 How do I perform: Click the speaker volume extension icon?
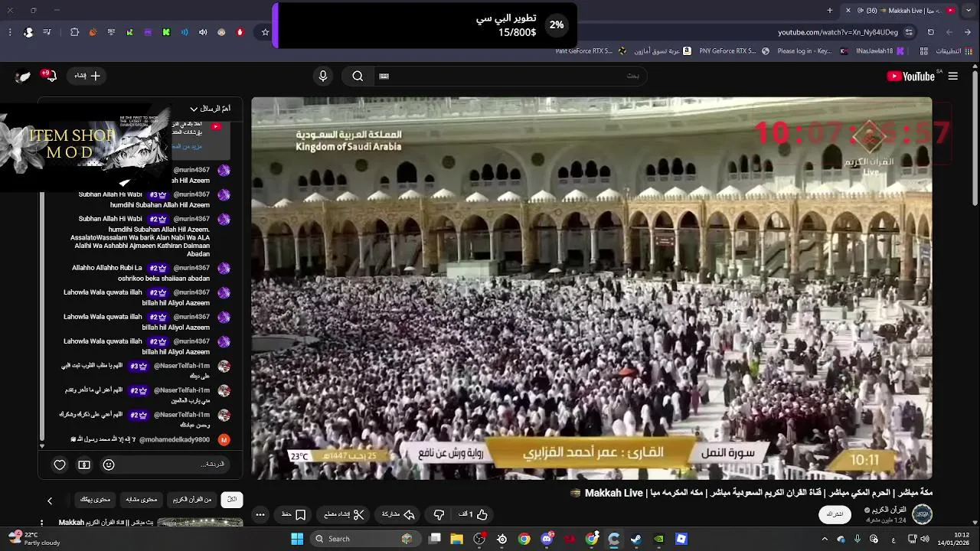203,32
